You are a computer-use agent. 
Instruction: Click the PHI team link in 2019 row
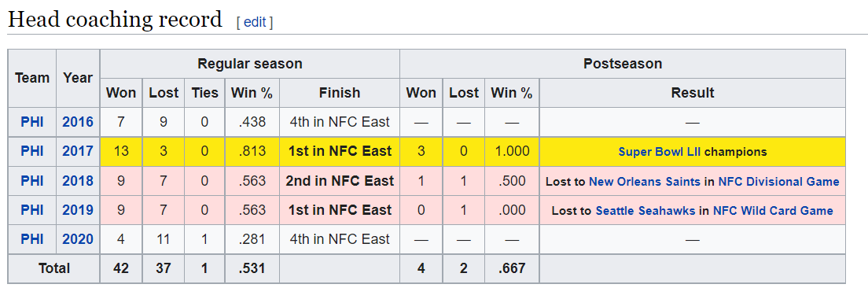(x=32, y=210)
